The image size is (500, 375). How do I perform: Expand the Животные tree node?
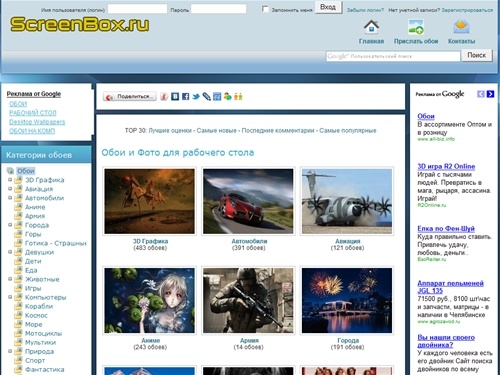10,279
